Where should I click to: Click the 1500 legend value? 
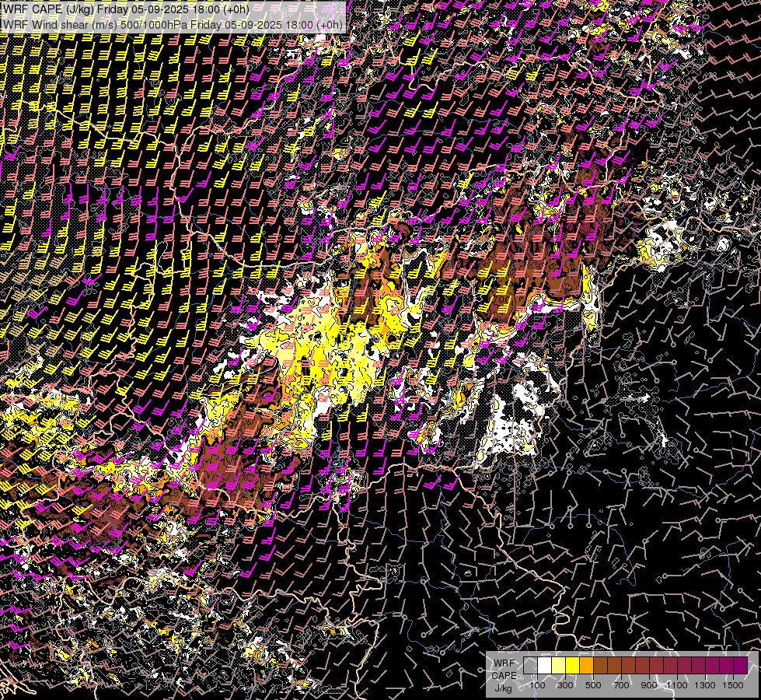click(x=733, y=685)
